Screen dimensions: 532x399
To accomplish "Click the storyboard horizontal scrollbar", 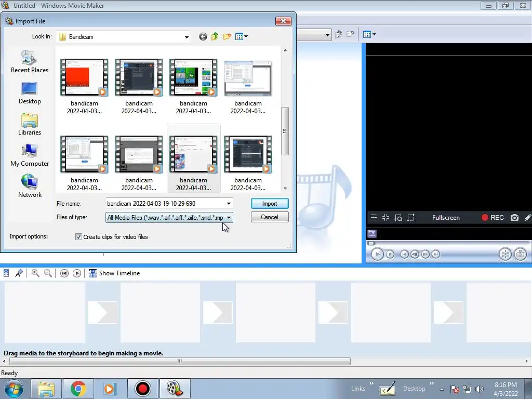I will [180, 362].
